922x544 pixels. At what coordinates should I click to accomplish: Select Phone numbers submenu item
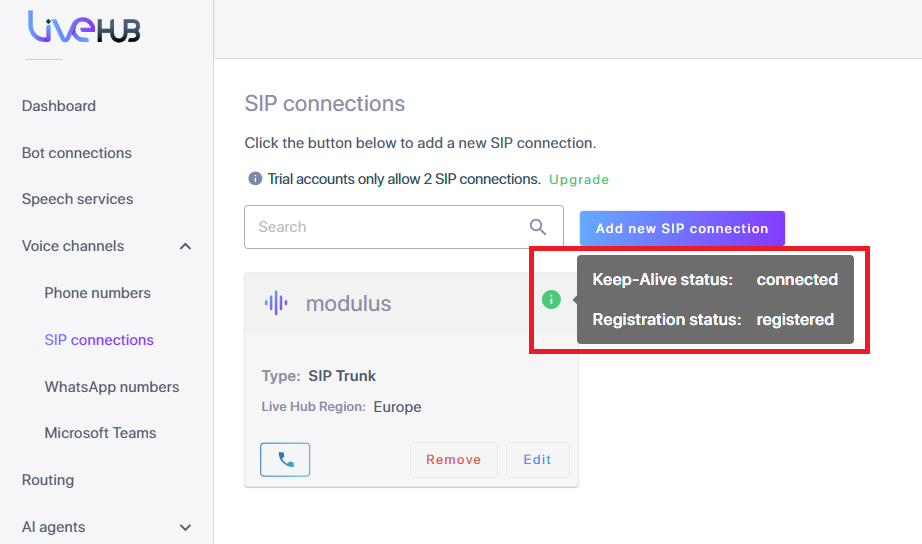click(x=97, y=293)
